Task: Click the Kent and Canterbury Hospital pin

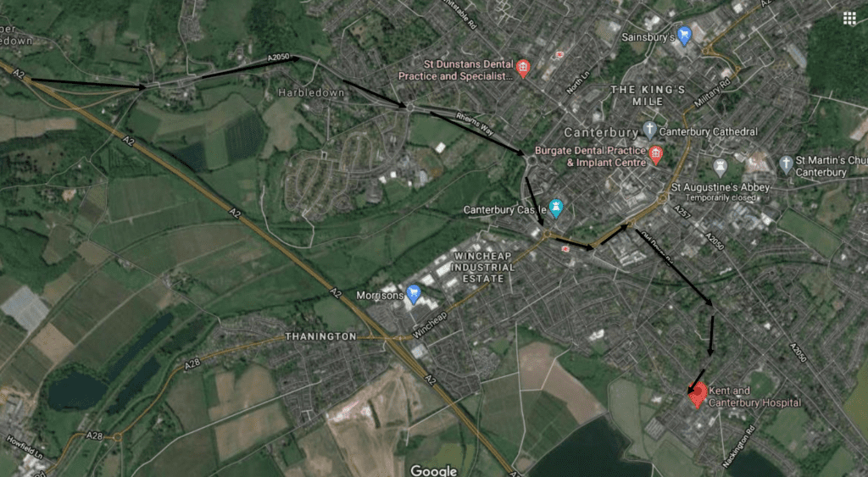Action: tap(698, 395)
